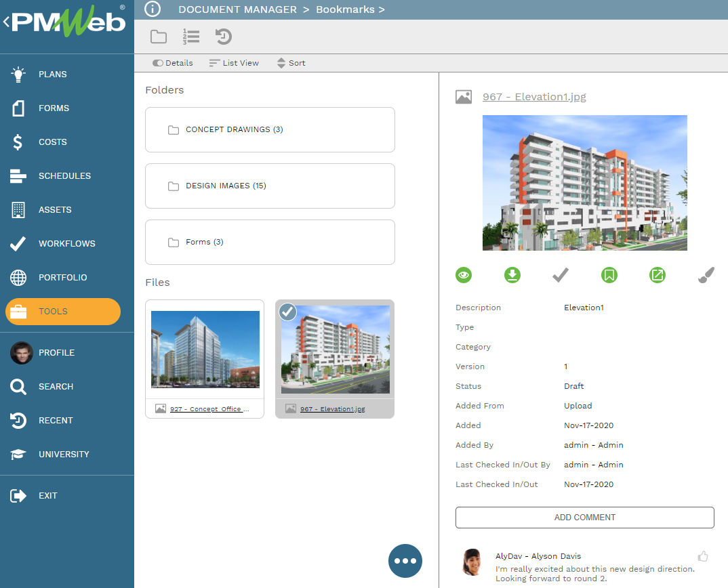Open file in new window icon
728x588 pixels.
click(658, 275)
